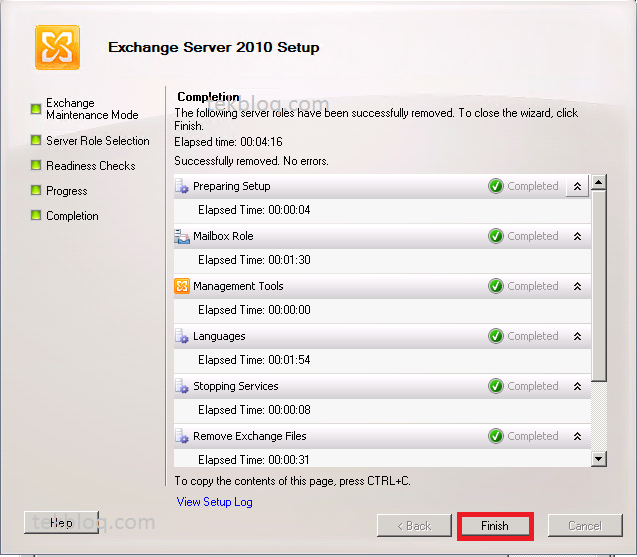Viewport: 637px width, 557px height.
Task: Click the Preparing Setup row icon
Action: click(182, 186)
